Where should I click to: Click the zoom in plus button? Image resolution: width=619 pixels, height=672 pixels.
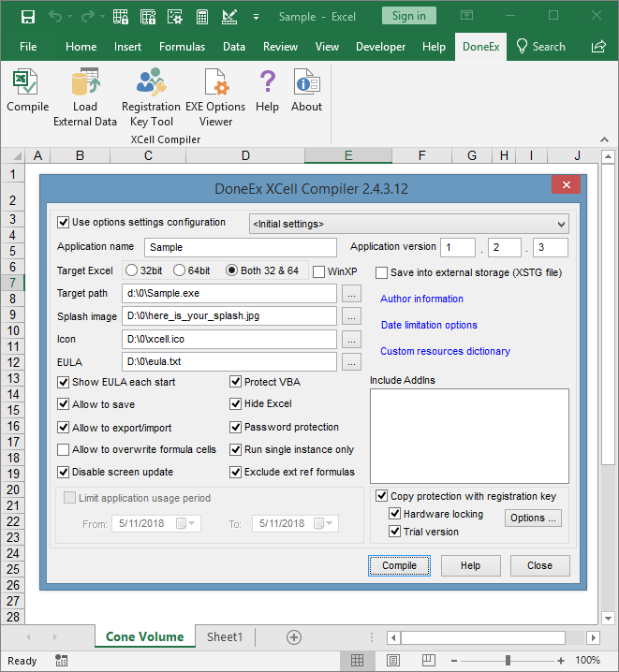(x=561, y=661)
